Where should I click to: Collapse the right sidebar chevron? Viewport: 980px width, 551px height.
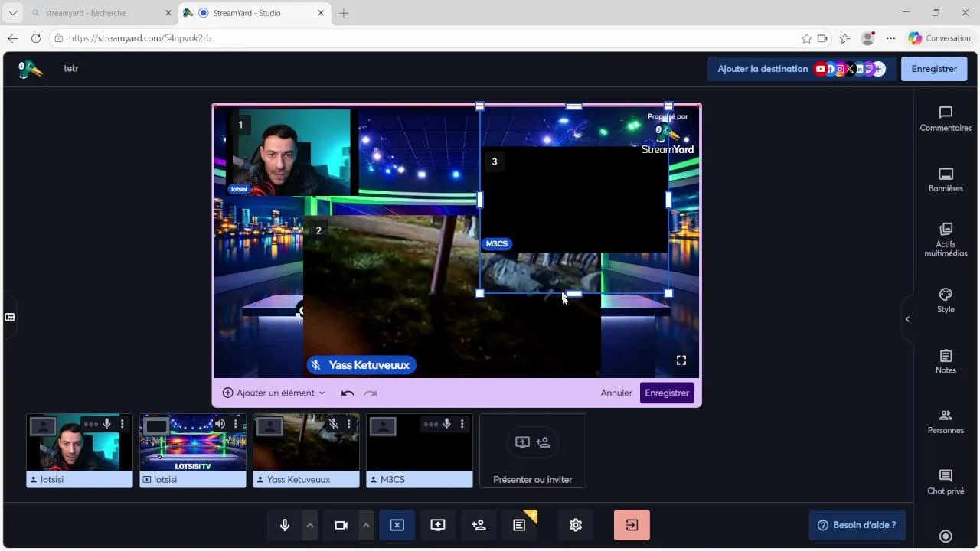[x=907, y=319]
